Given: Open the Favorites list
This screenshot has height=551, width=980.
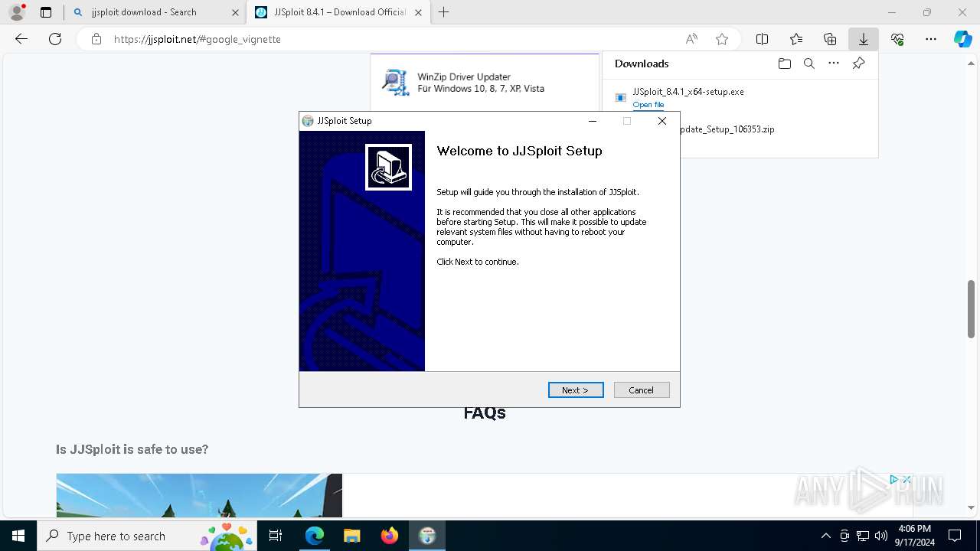Looking at the screenshot, I should click(x=796, y=39).
